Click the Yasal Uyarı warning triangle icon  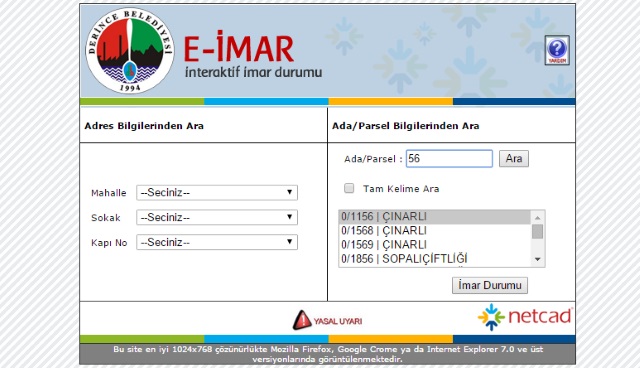(302, 320)
